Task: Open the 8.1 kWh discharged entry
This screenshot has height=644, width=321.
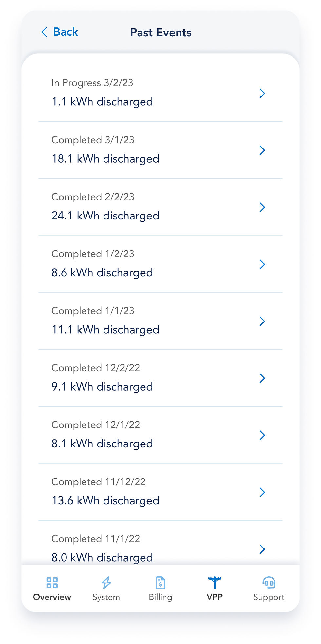Action: (x=102, y=444)
